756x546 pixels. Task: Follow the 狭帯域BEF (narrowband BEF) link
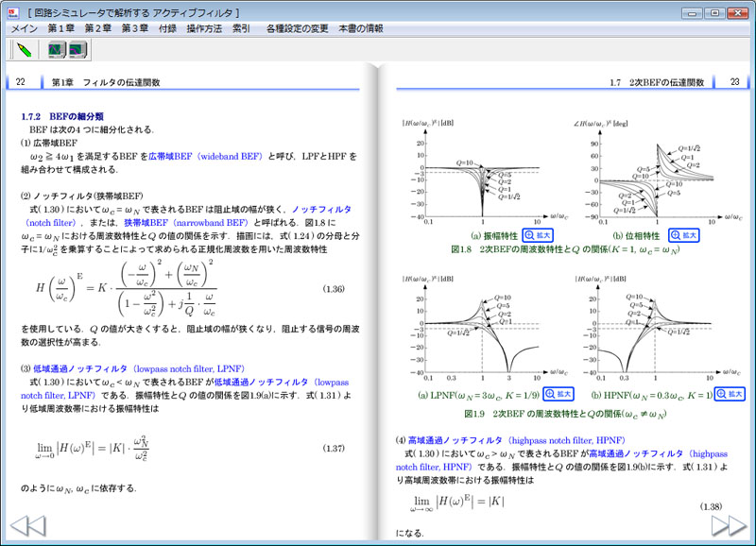tap(186, 223)
